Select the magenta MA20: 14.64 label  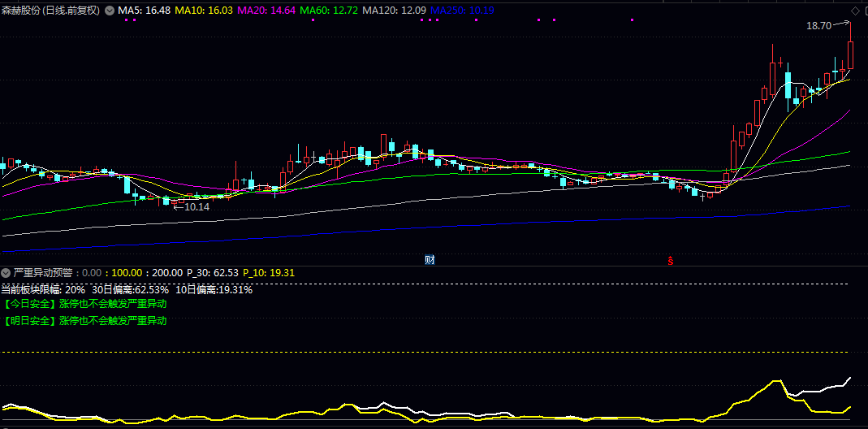point(267,11)
